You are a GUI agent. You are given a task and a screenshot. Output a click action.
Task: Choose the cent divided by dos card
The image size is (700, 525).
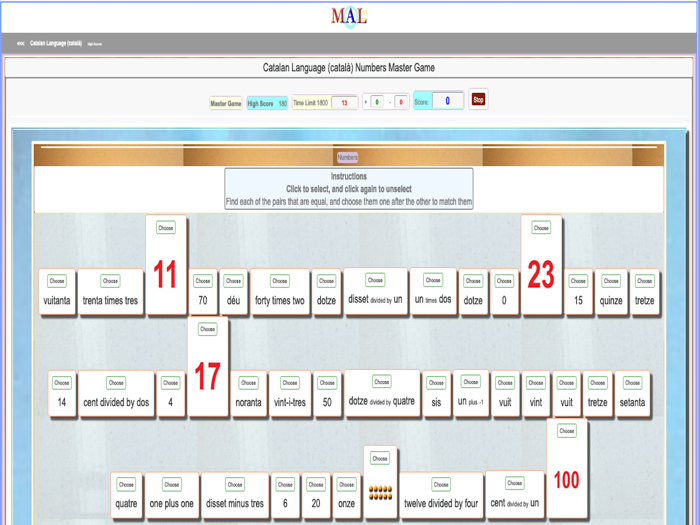click(x=116, y=383)
